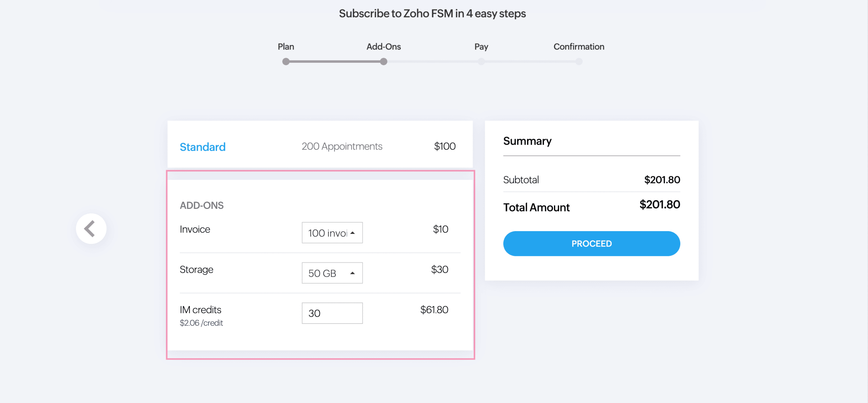868x403 pixels.
Task: Click the Add-Ons step progress dot
Action: [x=383, y=61]
